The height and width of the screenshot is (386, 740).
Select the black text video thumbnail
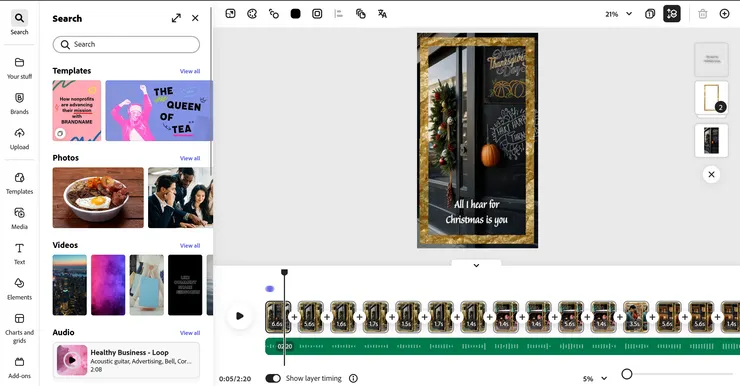click(x=185, y=285)
